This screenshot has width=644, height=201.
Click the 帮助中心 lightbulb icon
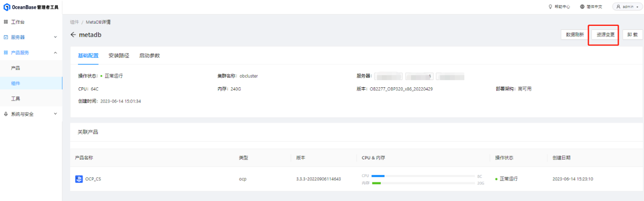pyautogui.click(x=551, y=7)
